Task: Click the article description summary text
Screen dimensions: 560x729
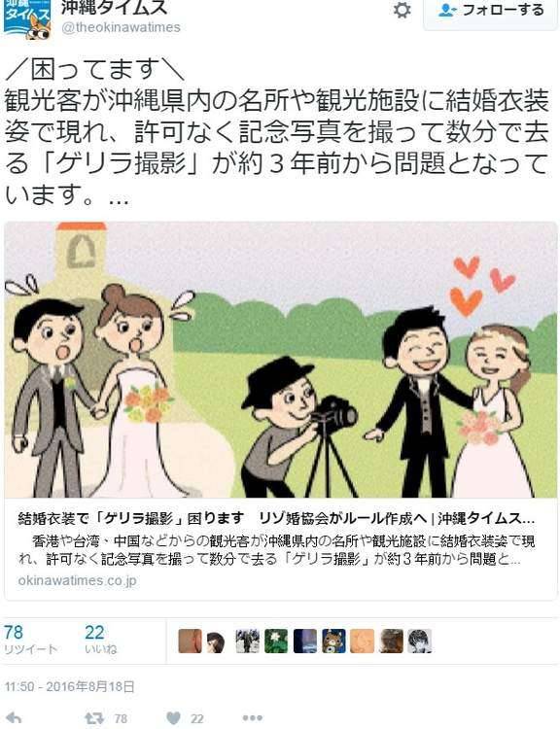Action: (276, 550)
